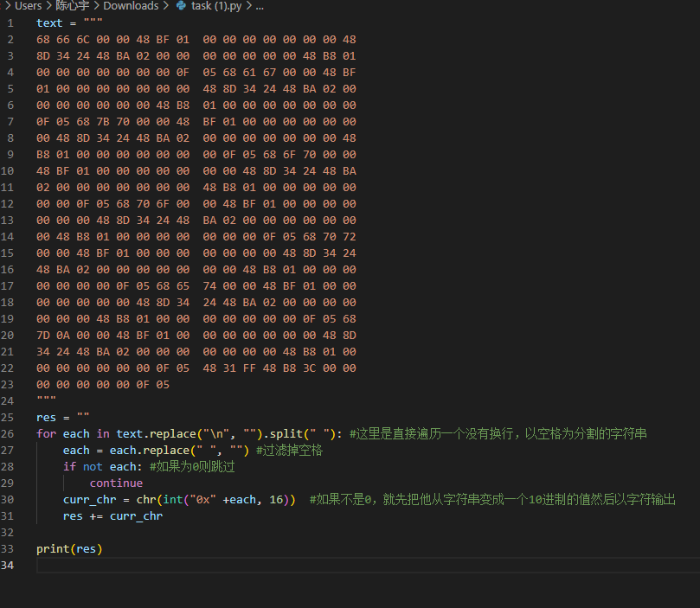Click the text variable on line 1

(49, 22)
